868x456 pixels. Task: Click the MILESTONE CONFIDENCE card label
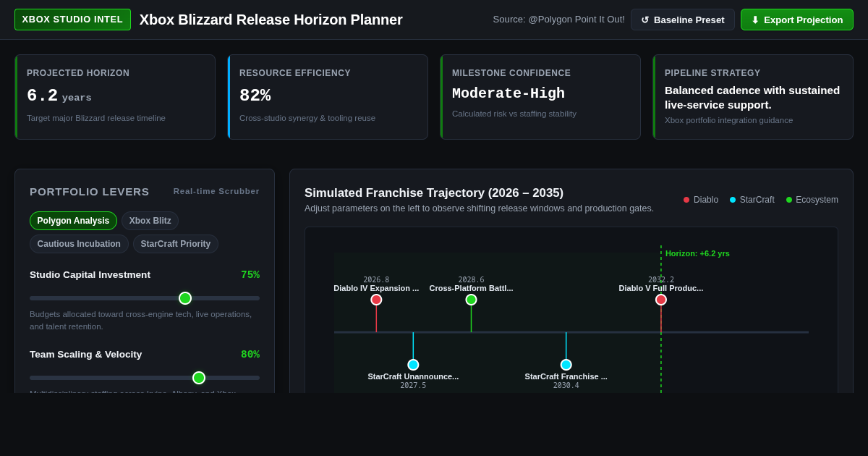pos(511,73)
